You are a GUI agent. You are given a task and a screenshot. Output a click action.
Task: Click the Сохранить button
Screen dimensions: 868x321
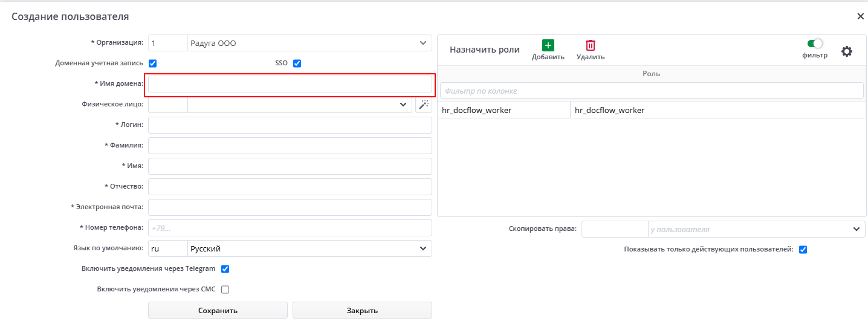(x=218, y=310)
